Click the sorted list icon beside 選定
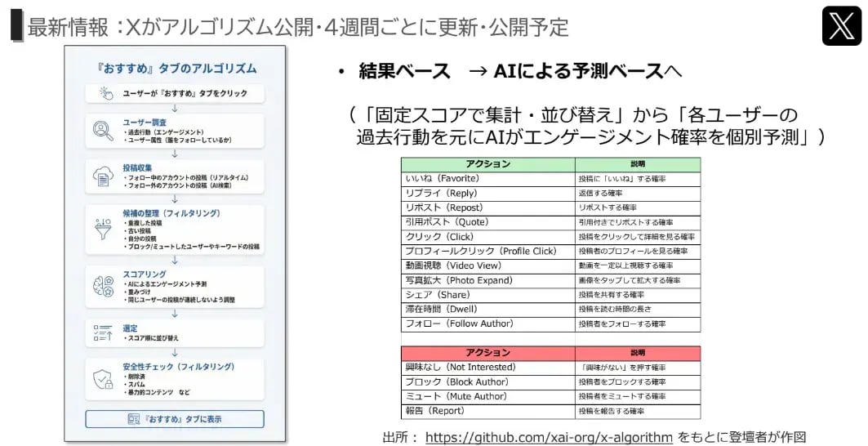 (x=103, y=333)
